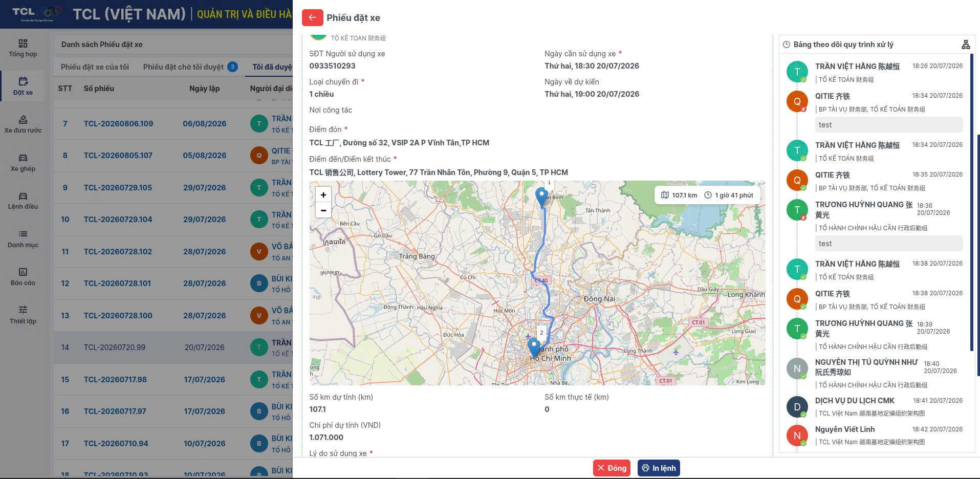Click the TCL logo in header
This screenshot has width=980, height=479.
[37, 14]
